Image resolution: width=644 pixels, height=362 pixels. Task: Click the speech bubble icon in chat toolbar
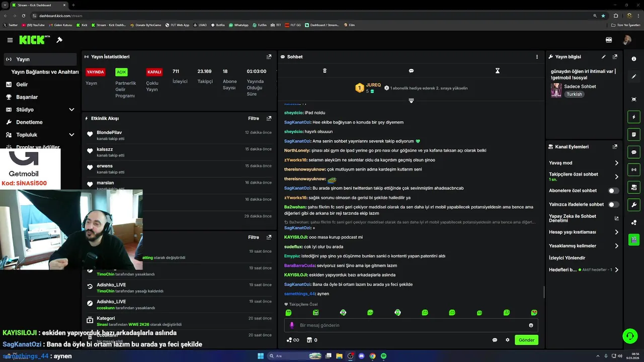pyautogui.click(x=411, y=71)
